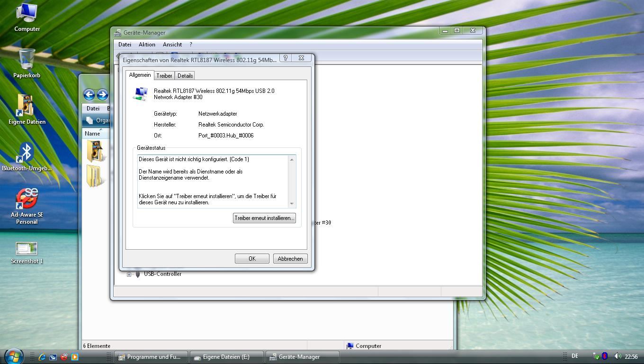The image size is (644, 364).
Task: Open the Screenshot 1 desktop file
Action: click(27, 253)
